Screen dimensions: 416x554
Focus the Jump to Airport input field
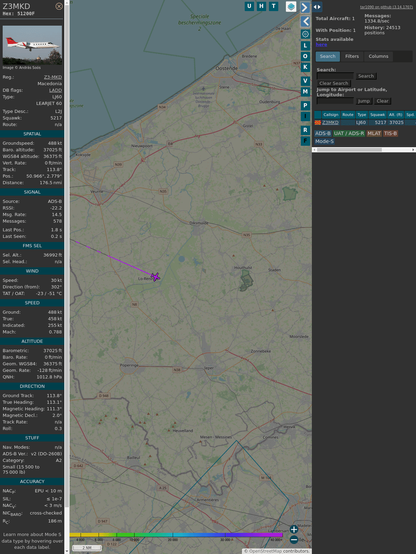point(335,101)
